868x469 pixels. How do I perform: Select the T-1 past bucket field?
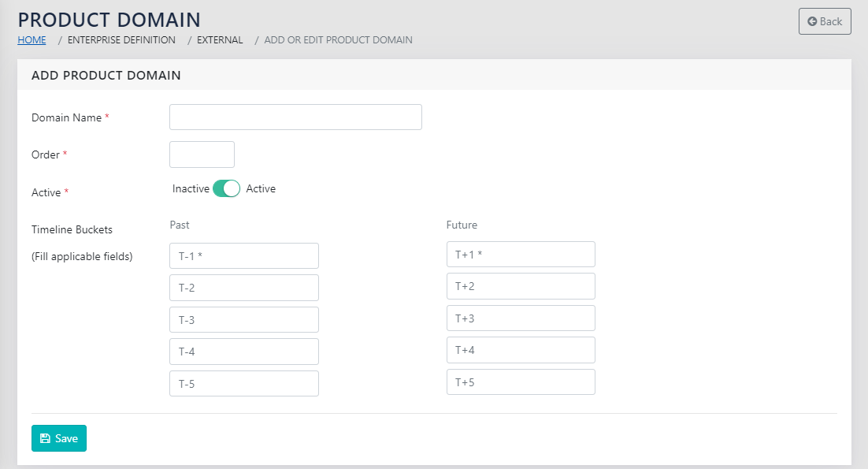(x=244, y=256)
